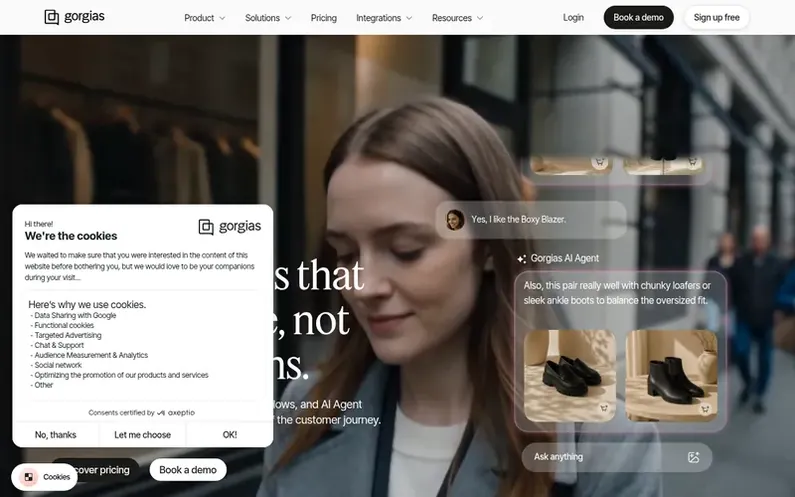
Task: Click 'Yes, I like the Boxy Blazer.' message
Action: [x=519, y=220]
